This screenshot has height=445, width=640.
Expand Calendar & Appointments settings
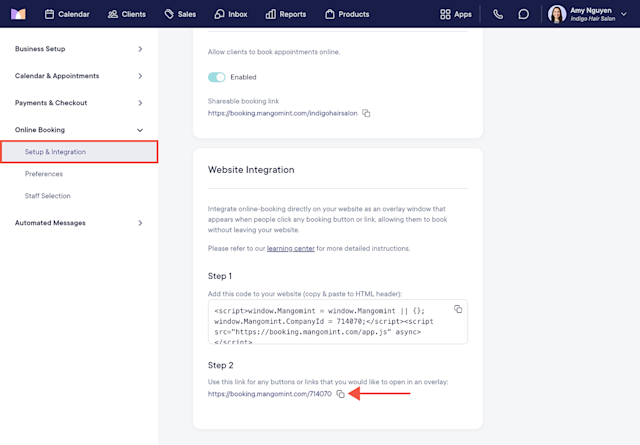pyautogui.click(x=79, y=76)
